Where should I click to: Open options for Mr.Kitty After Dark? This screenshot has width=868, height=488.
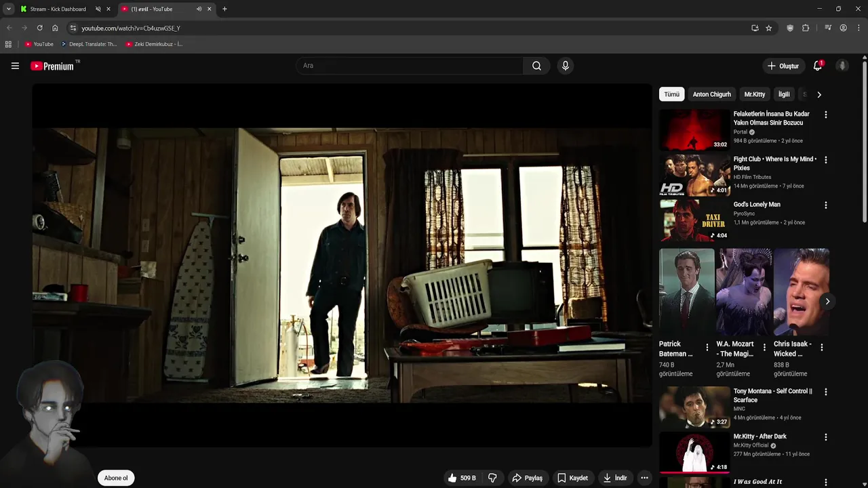(825, 438)
